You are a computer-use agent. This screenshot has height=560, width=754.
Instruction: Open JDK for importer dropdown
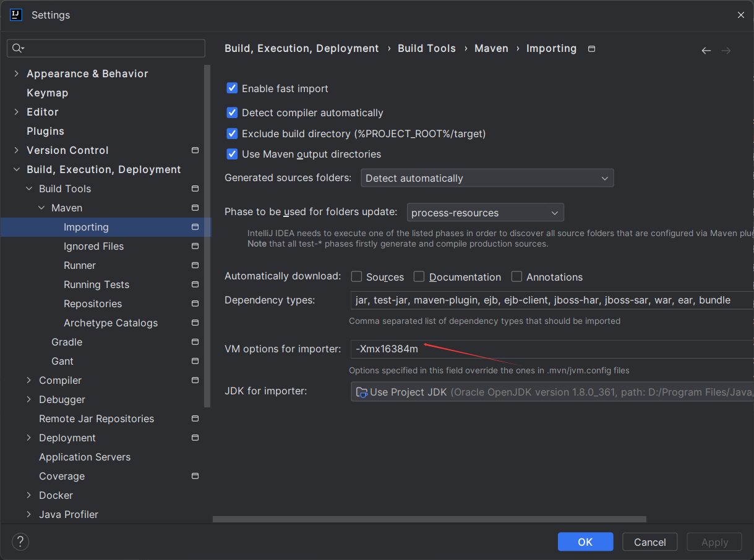click(552, 392)
